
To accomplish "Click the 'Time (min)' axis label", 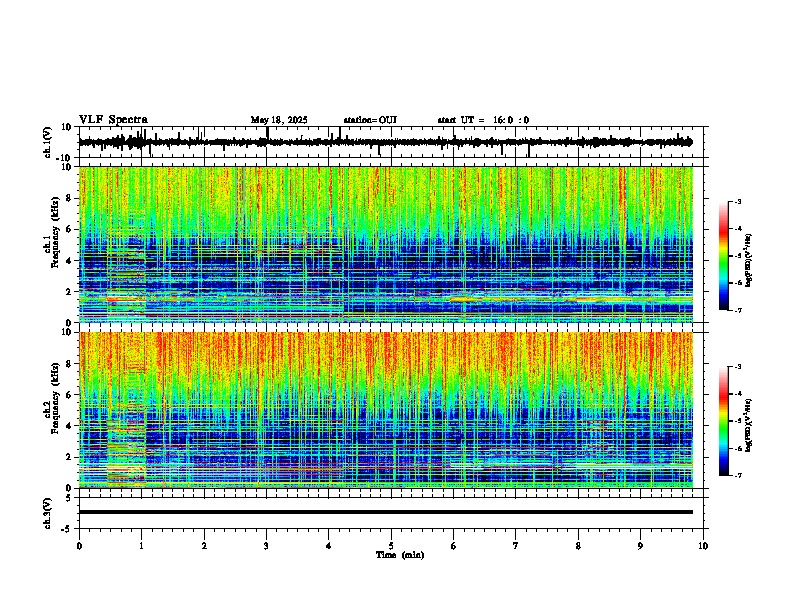I will [x=400, y=555].
